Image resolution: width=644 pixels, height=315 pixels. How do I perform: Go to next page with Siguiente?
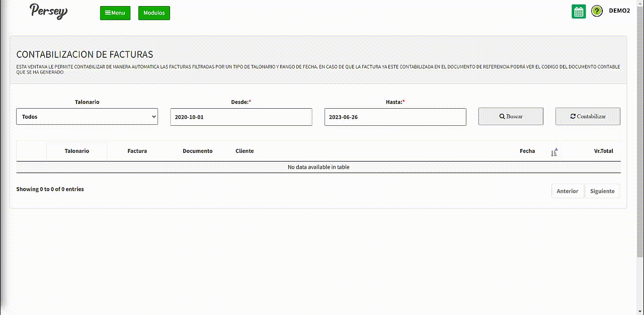602,191
